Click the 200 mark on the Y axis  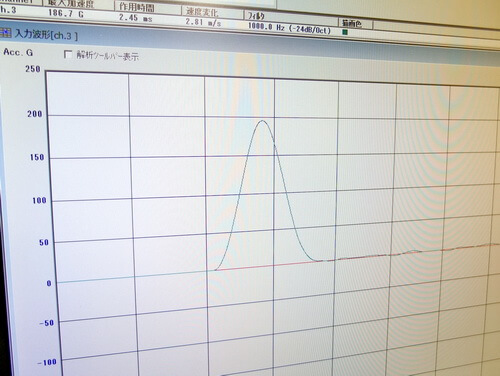click(x=34, y=114)
